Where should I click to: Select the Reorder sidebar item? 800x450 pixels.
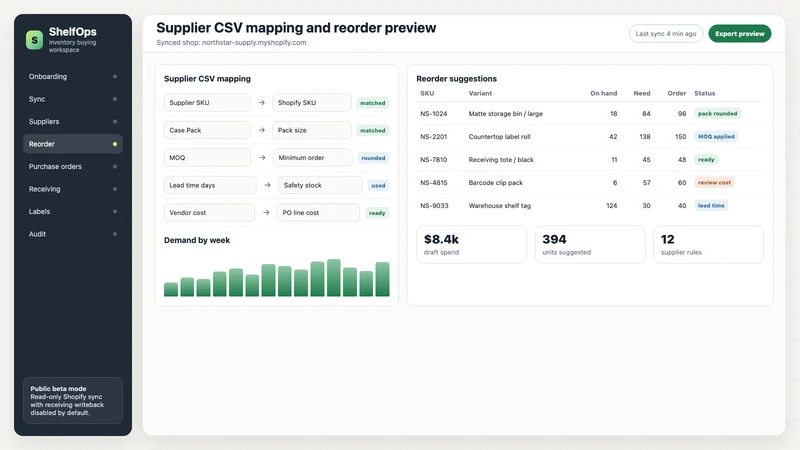(72, 144)
